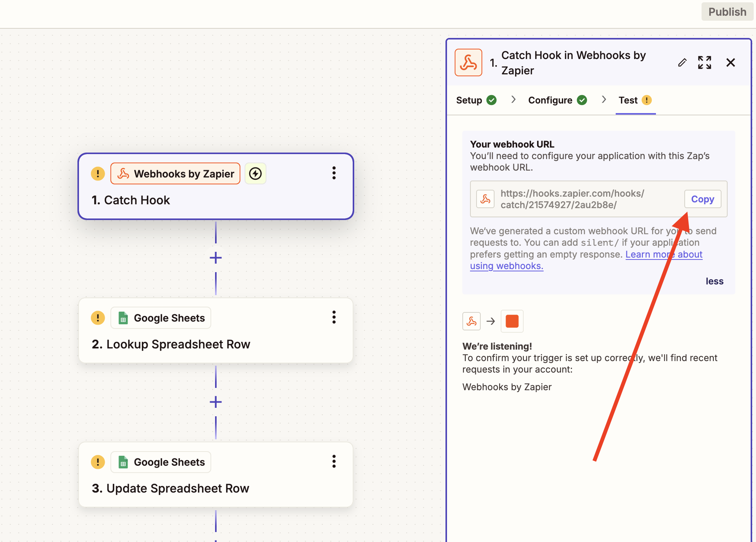This screenshot has height=542, width=756.
Task: Expand the step panel to full screen
Action: pyautogui.click(x=704, y=62)
